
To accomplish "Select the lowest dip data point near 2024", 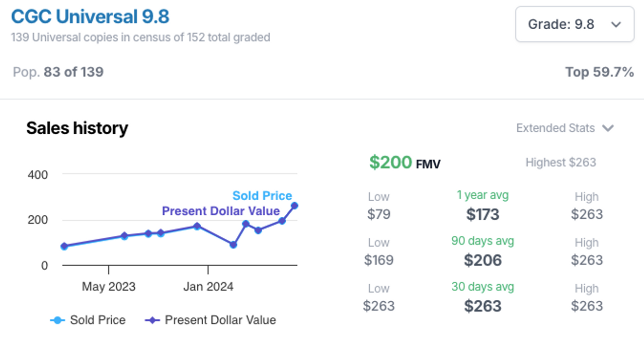I will [233, 244].
